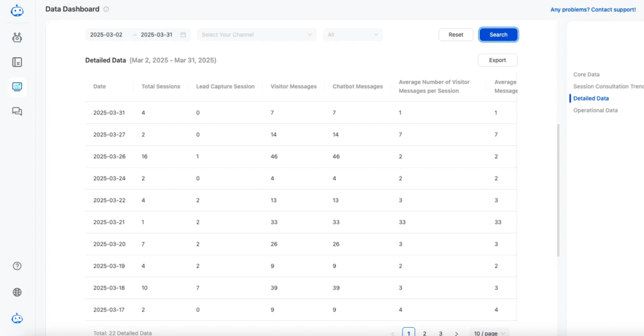Click the Chatbot Messages column header
The image size is (644, 336).
pos(357,87)
